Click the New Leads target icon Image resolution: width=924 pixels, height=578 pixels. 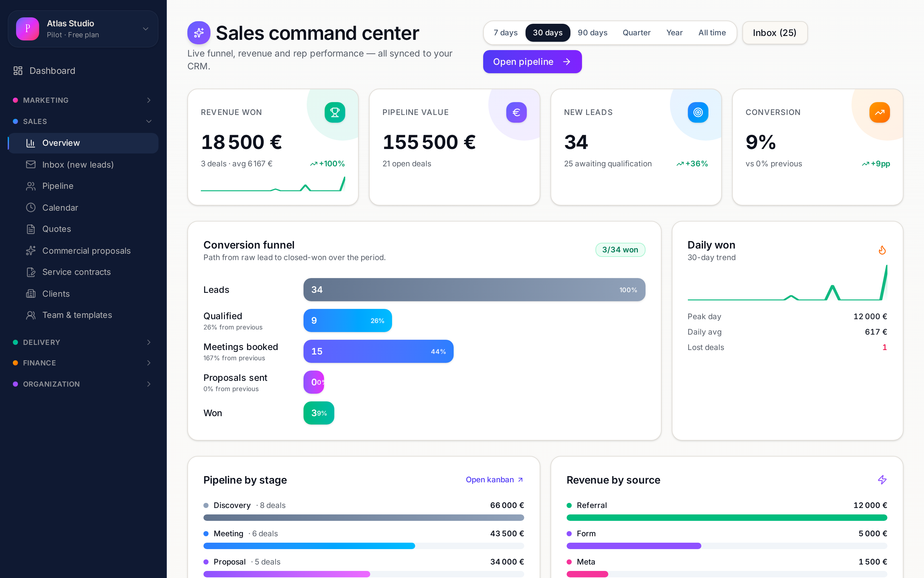698,112
